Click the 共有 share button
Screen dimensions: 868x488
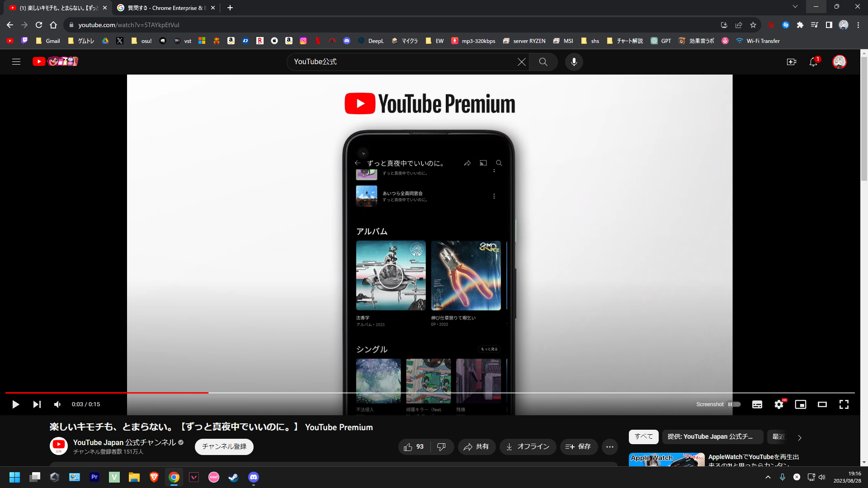point(476,447)
